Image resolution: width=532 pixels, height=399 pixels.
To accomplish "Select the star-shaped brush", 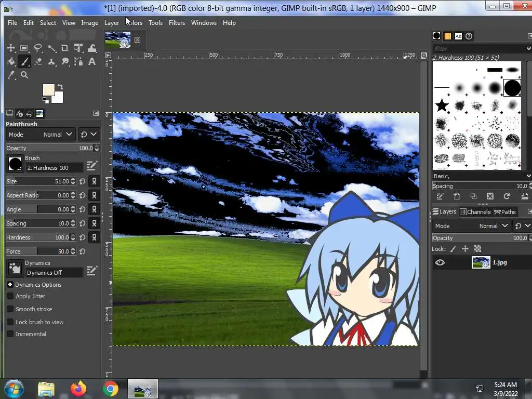I will pyautogui.click(x=442, y=105).
